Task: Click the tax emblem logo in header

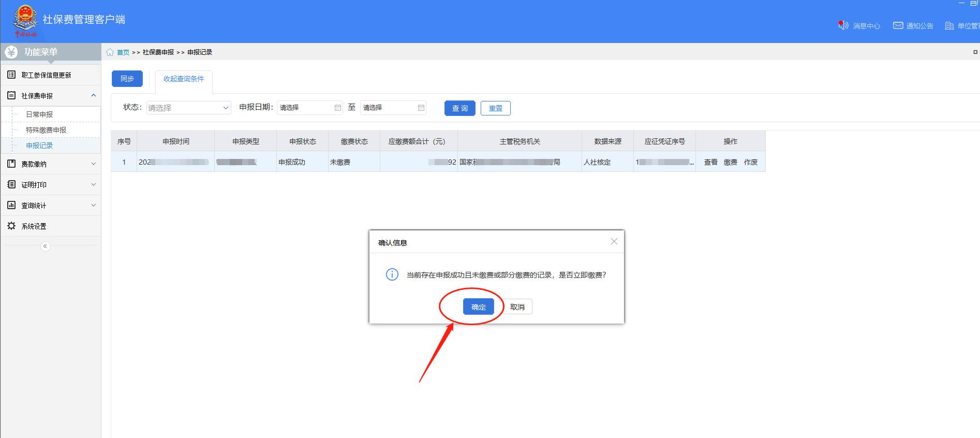Action: coord(25,21)
